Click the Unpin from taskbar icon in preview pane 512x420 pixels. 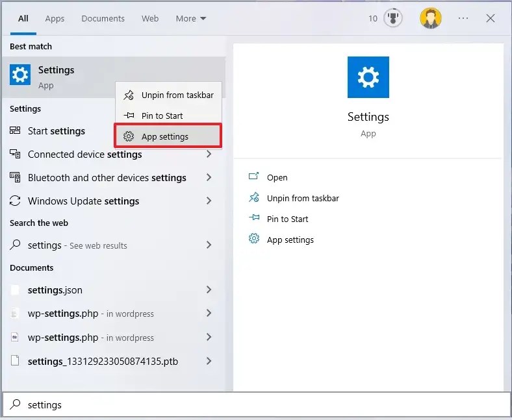(x=253, y=197)
